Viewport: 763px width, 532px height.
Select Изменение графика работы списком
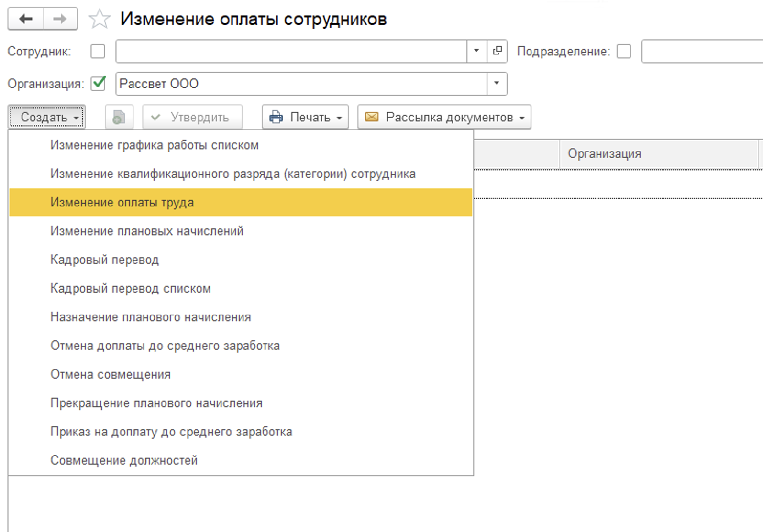point(241,145)
